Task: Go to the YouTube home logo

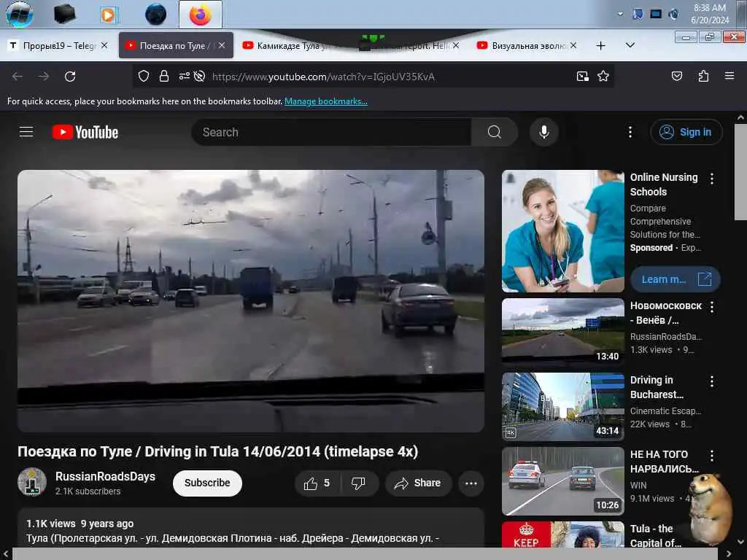Action: [x=85, y=132]
